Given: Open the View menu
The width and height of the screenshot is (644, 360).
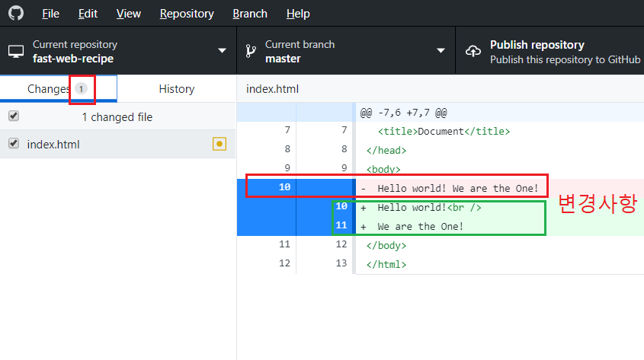Looking at the screenshot, I should [129, 14].
